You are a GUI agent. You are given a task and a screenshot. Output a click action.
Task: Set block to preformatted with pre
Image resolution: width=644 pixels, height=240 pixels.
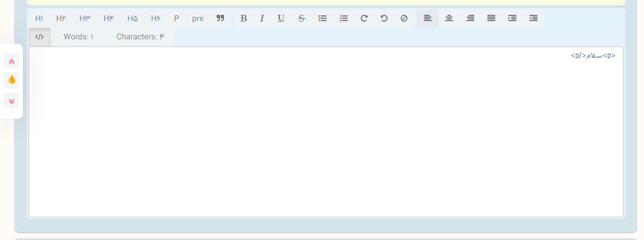pos(198,18)
